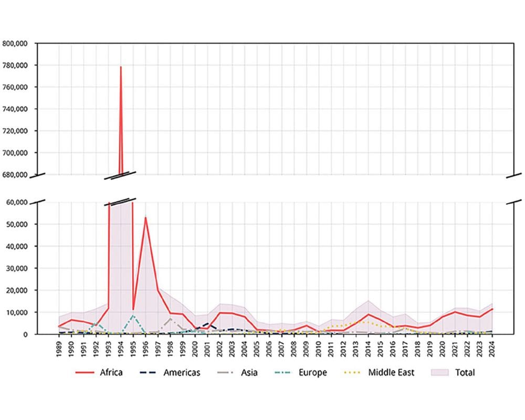Click the Africa line peak at 2014
The height and width of the screenshot is (420, 525).
click(x=369, y=314)
